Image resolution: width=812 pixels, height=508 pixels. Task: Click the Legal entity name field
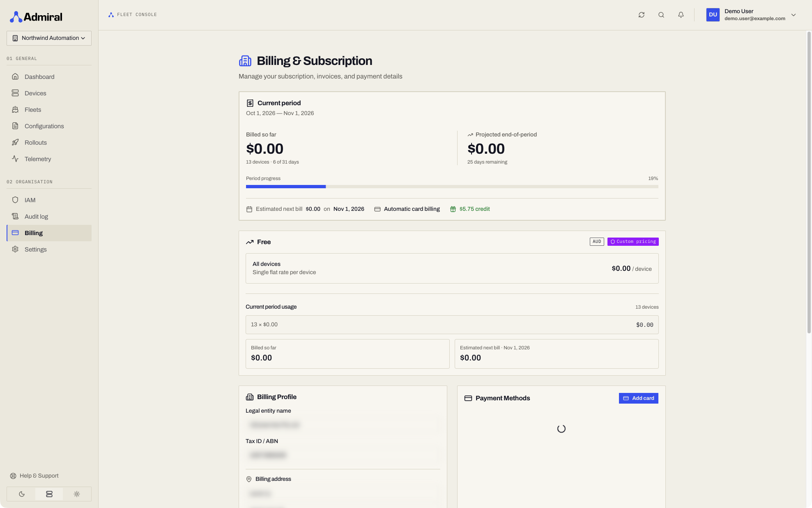pos(343,425)
